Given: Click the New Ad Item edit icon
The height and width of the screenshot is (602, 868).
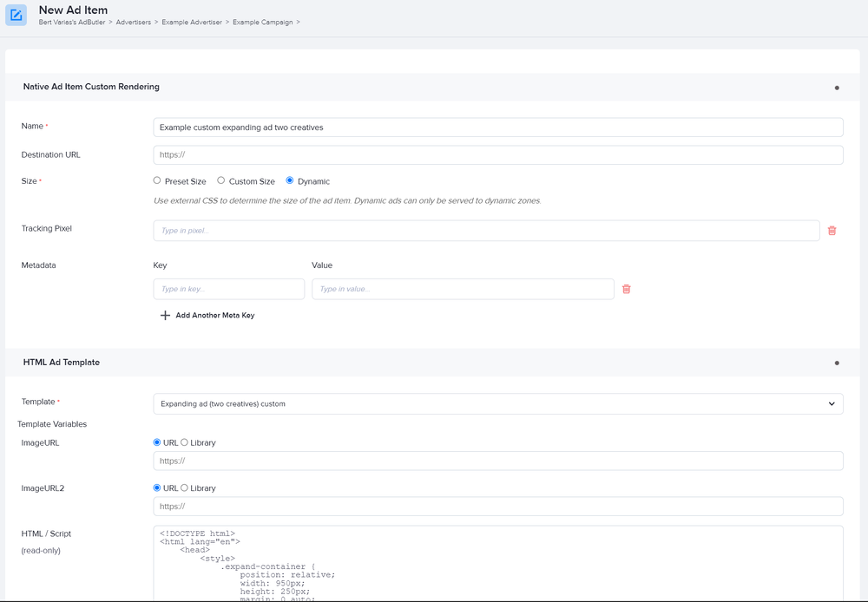Looking at the screenshot, I should [16, 15].
